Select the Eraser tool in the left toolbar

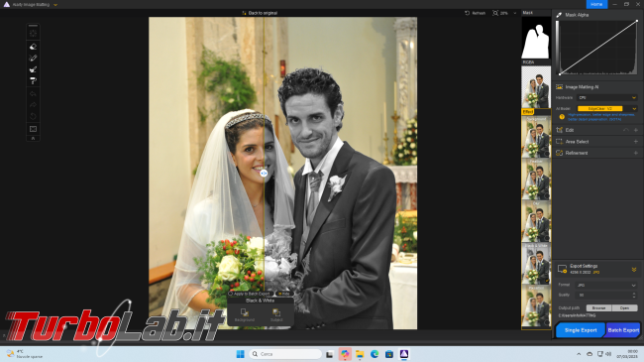(x=34, y=47)
